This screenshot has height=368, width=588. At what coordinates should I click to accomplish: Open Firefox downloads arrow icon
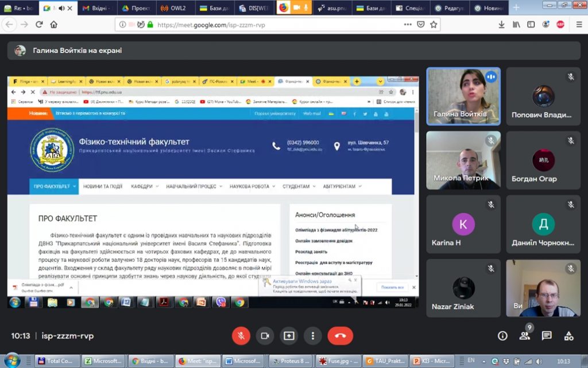[501, 25]
